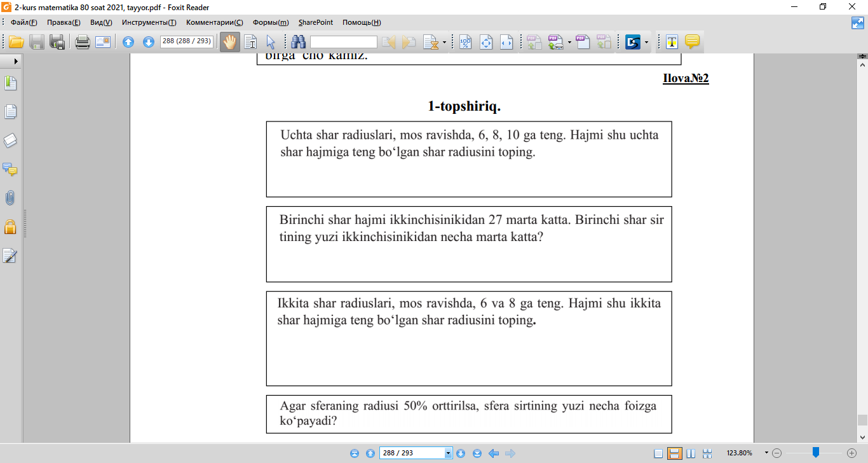Viewport: 868px width, 463px height.
Task: Expand the navigation panel arrow
Action: pyautogui.click(x=15, y=61)
